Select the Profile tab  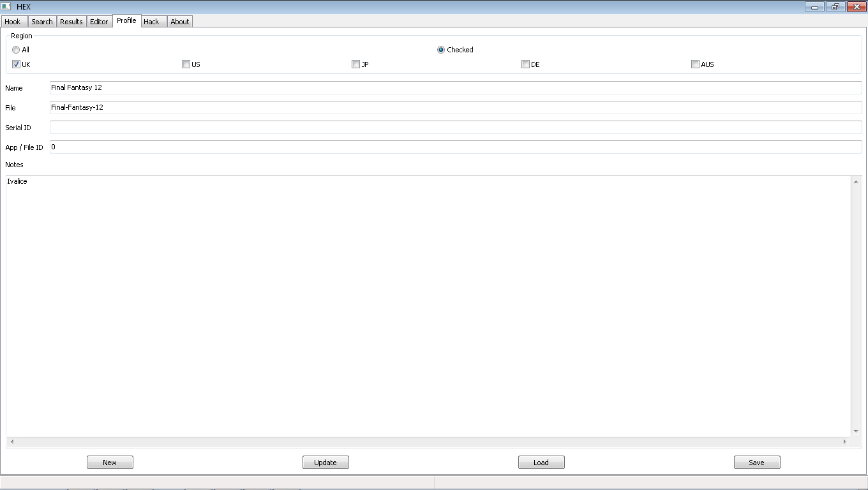pyautogui.click(x=126, y=20)
